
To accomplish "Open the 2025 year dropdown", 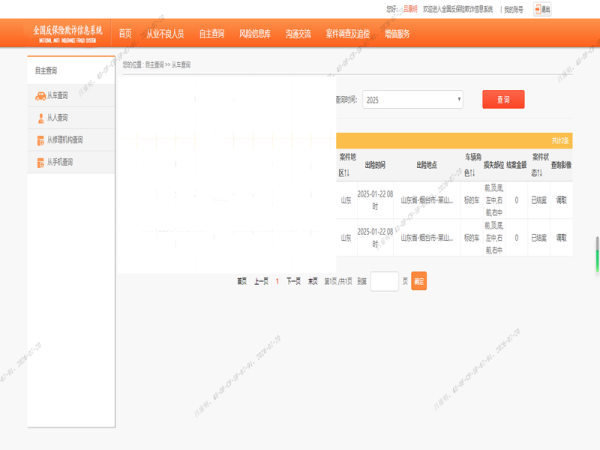I will click(412, 100).
